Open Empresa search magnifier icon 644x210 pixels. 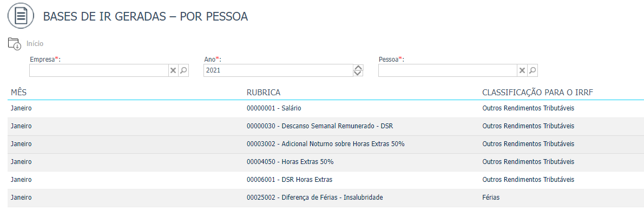(183, 71)
